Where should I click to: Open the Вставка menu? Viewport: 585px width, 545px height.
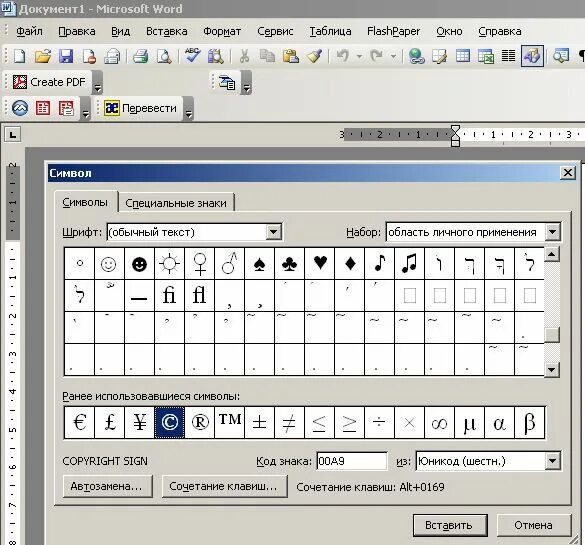point(166,31)
